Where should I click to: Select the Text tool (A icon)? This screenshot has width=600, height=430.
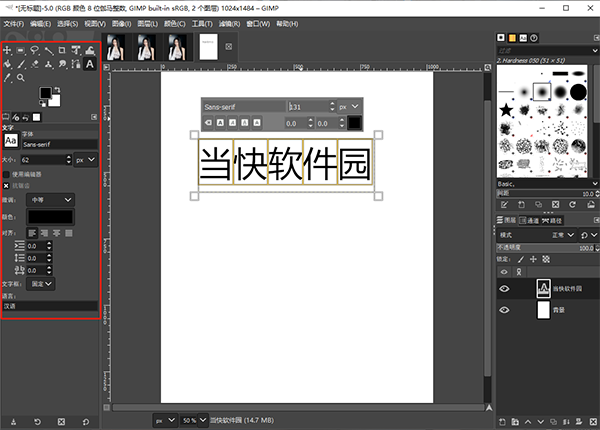[90, 64]
